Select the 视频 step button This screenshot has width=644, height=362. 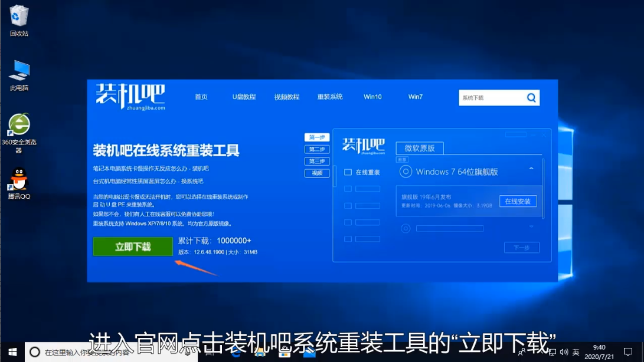(316, 173)
